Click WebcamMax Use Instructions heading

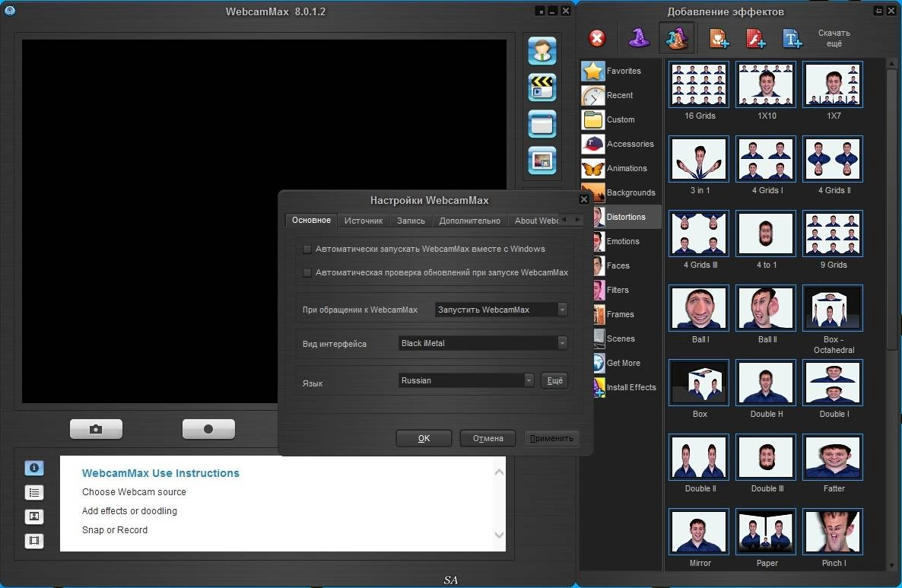pyautogui.click(x=160, y=473)
